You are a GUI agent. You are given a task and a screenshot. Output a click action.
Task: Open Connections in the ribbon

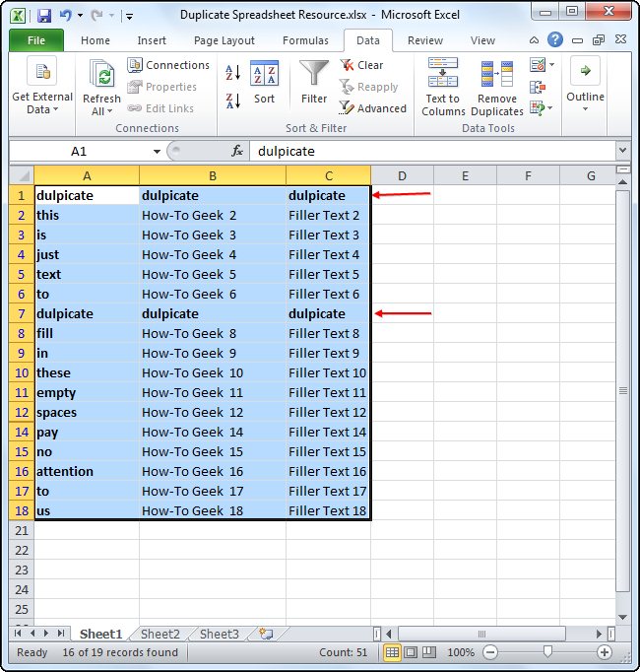click(x=168, y=65)
